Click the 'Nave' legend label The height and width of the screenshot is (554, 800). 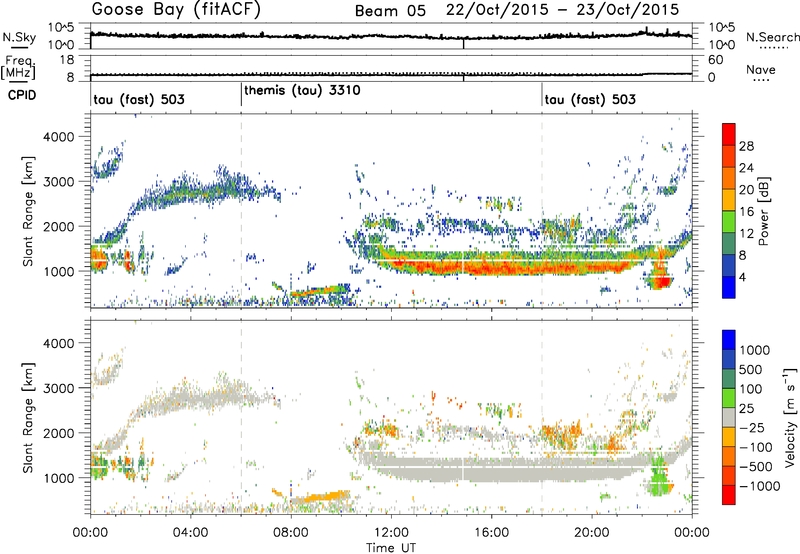(x=761, y=69)
